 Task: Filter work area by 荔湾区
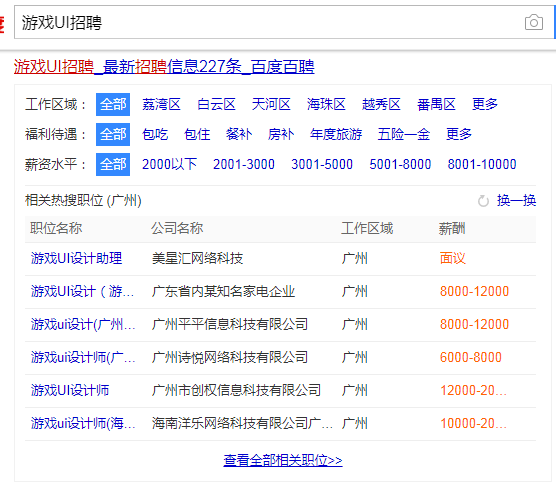(161, 104)
